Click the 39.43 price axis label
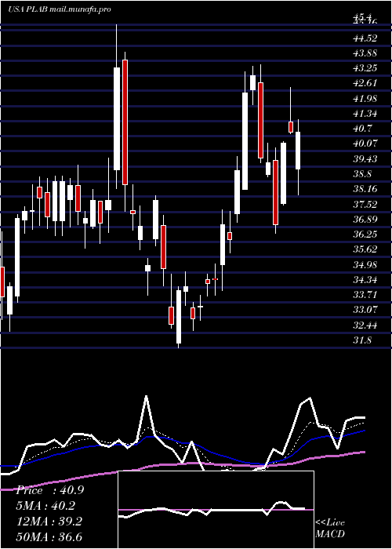392x549 pixels. tap(365, 159)
